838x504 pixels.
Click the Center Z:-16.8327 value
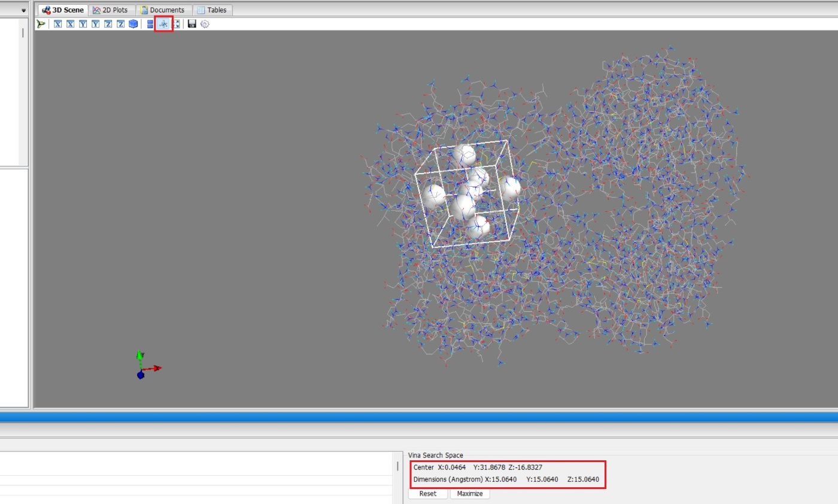pyautogui.click(x=526, y=467)
